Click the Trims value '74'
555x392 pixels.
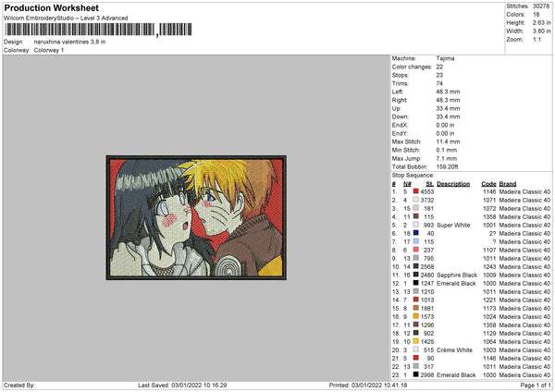[439, 83]
